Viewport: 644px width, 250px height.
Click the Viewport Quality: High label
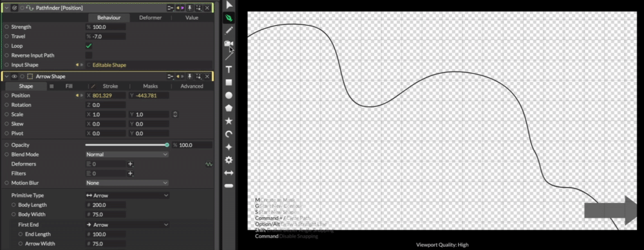click(x=442, y=245)
